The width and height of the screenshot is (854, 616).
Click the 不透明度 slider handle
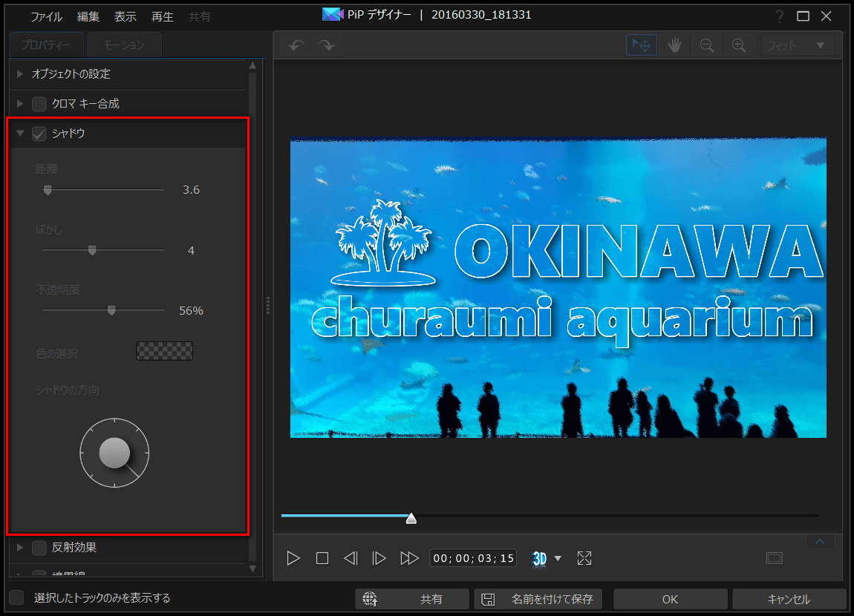[x=111, y=311]
